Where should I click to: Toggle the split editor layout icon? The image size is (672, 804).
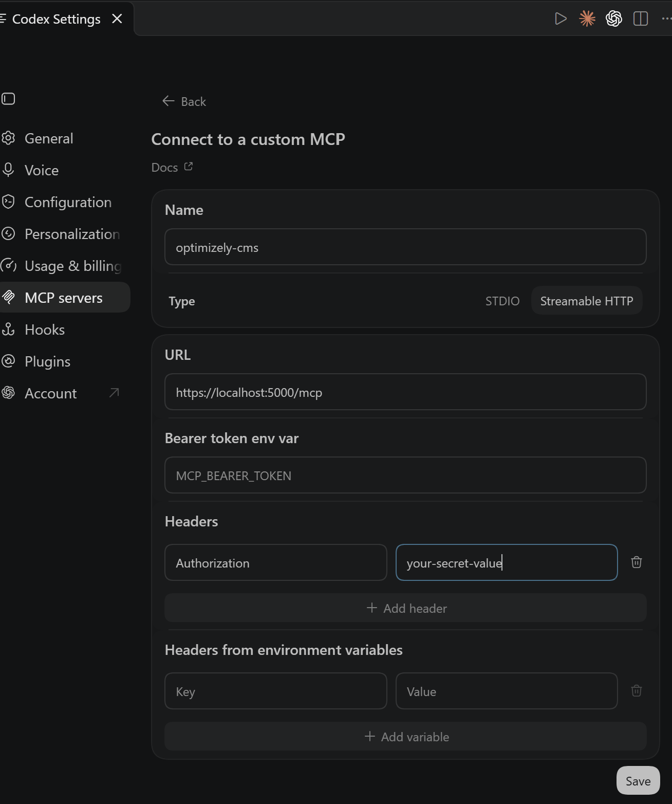[641, 19]
